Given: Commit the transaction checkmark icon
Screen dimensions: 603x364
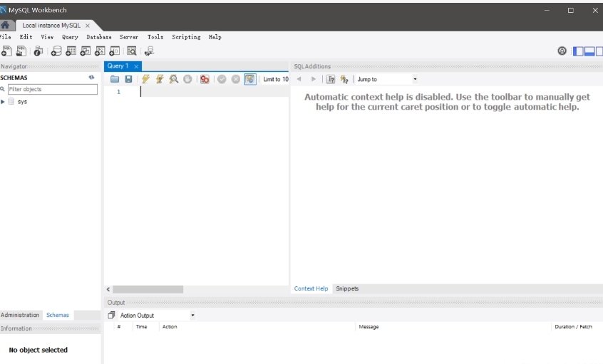Looking at the screenshot, I should point(222,79).
